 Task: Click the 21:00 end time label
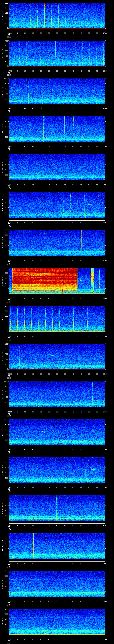click(105, 184)
